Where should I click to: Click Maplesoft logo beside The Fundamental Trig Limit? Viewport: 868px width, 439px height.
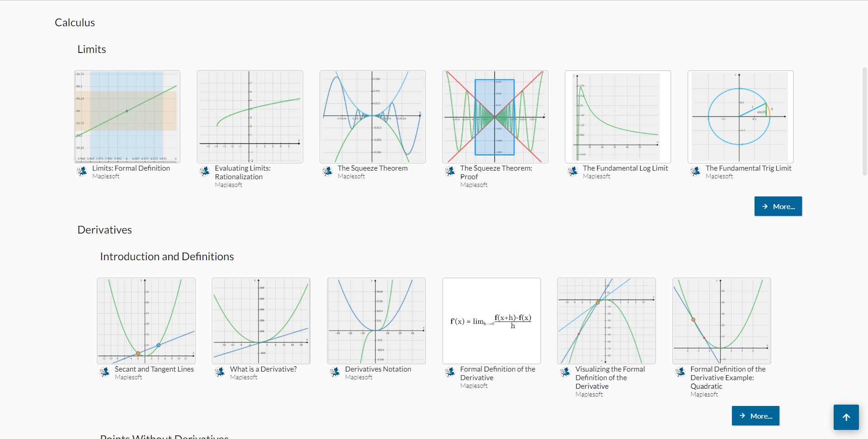point(695,172)
